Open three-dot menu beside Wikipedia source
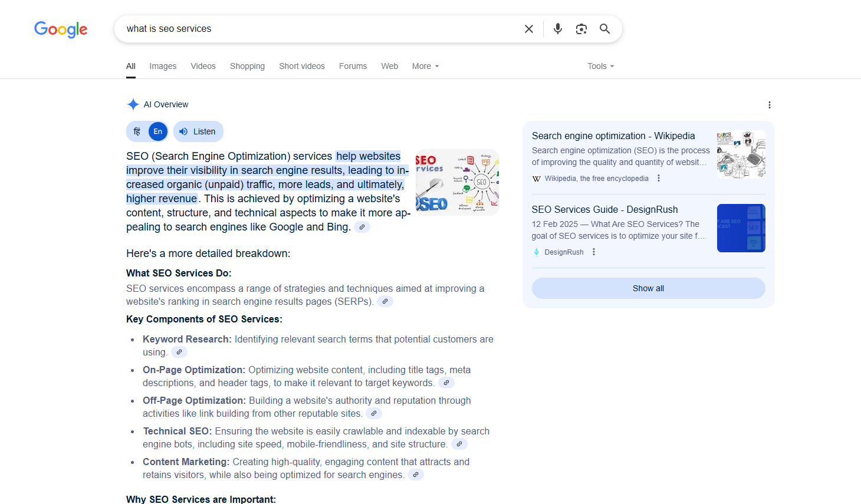The width and height of the screenshot is (861, 504). 659,178
